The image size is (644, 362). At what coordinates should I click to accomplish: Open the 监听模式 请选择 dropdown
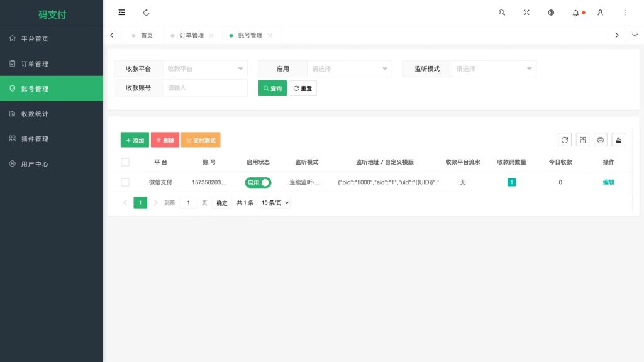494,69
